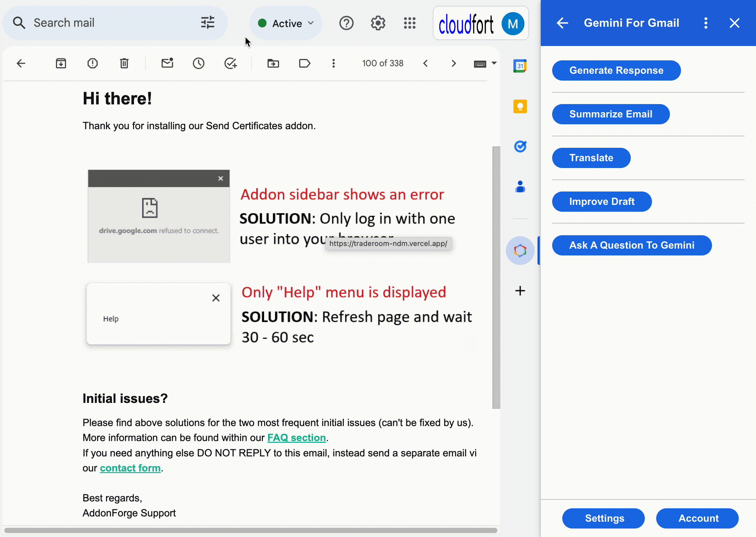Go back in Gemini For Gmail panel
The width and height of the screenshot is (756, 537).
pos(562,23)
